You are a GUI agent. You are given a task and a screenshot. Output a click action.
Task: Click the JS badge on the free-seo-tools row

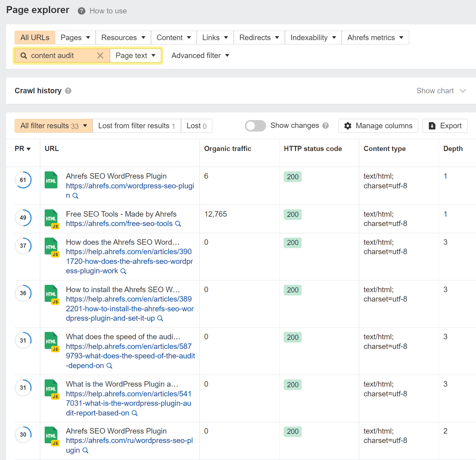pos(55,226)
